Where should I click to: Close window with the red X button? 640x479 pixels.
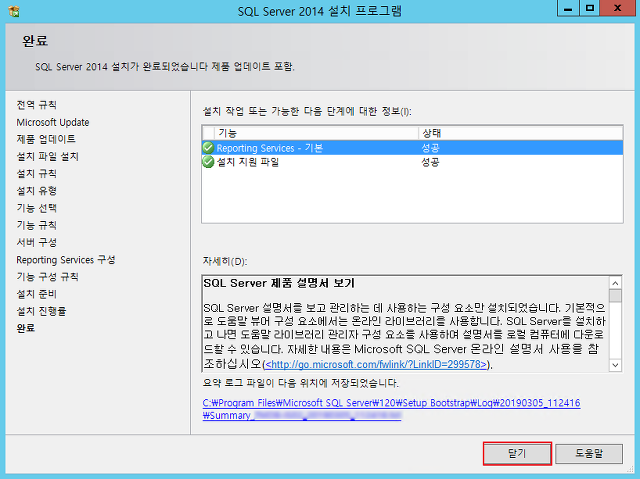[x=618, y=8]
